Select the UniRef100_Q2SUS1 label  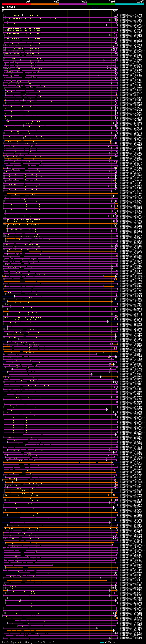pos(131,40)
